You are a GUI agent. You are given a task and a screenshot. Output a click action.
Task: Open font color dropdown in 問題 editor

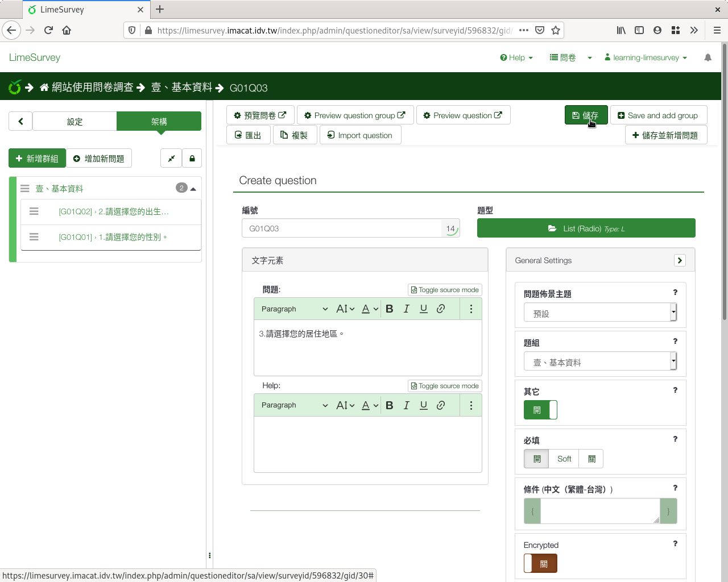point(370,309)
